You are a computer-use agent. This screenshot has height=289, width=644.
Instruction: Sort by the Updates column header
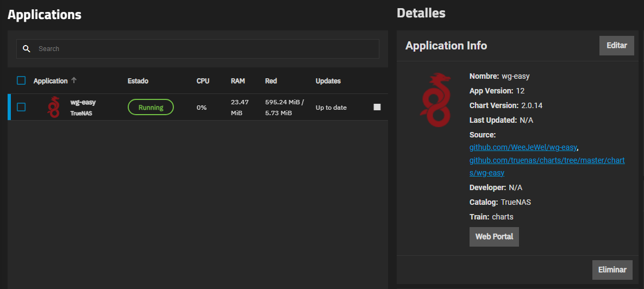tap(328, 81)
